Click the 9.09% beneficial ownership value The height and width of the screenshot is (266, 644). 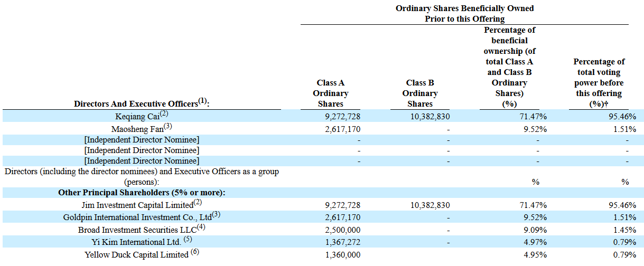pos(534,230)
